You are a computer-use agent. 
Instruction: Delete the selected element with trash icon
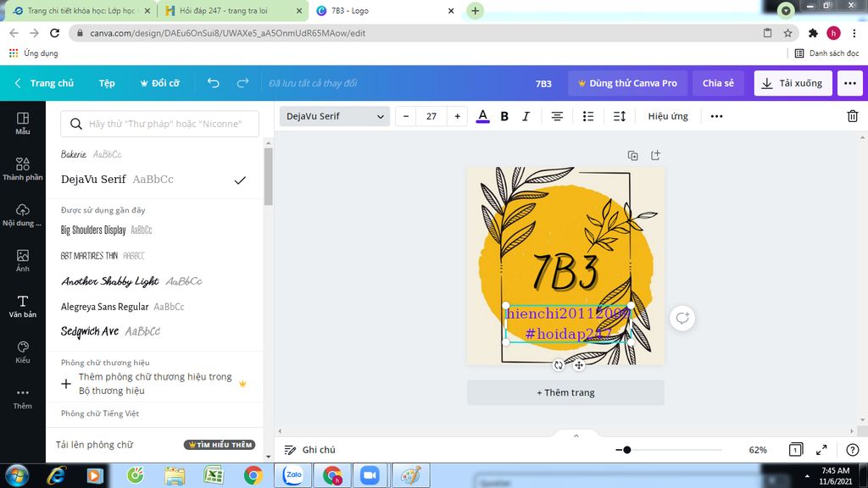(853, 116)
